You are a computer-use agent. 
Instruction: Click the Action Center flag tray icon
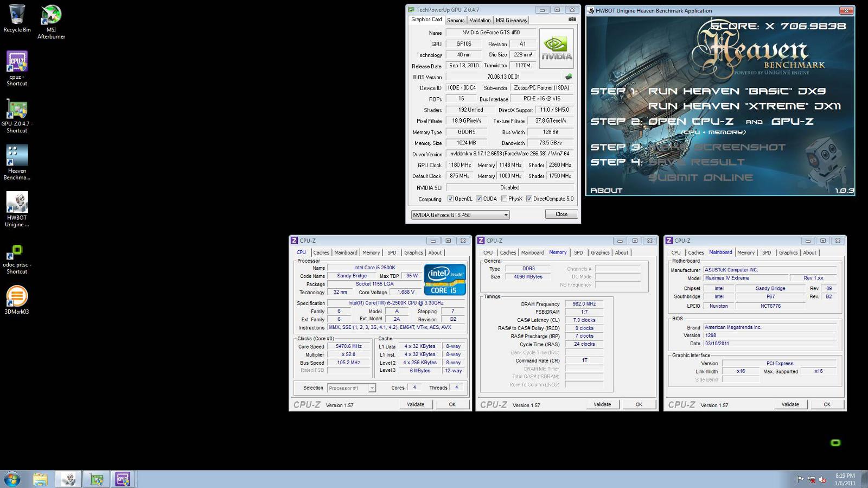[x=800, y=479]
